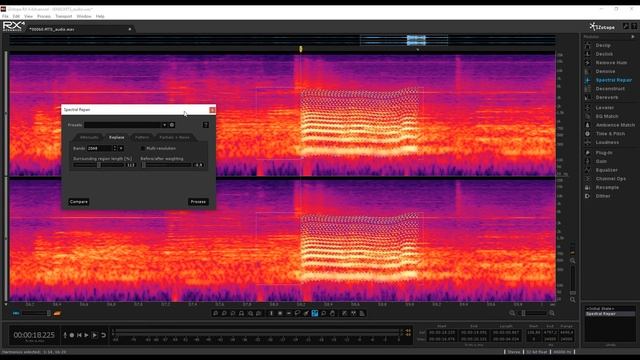Open the Plug-in module
Screen dimensions: 640x360
point(604,153)
